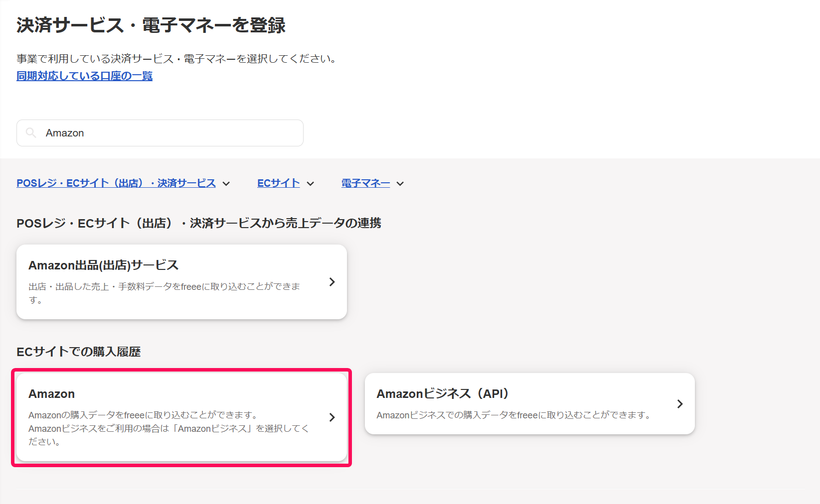The image size is (820, 504).
Task: Click text Amazonビジネスでの購入データをfreeeに取り込むことができます
Action: click(x=513, y=415)
